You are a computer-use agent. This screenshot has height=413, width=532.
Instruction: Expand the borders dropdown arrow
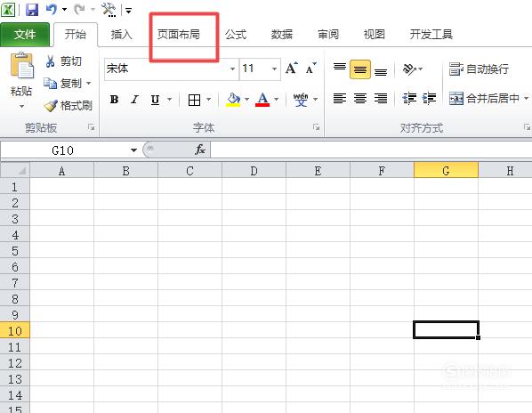[209, 100]
